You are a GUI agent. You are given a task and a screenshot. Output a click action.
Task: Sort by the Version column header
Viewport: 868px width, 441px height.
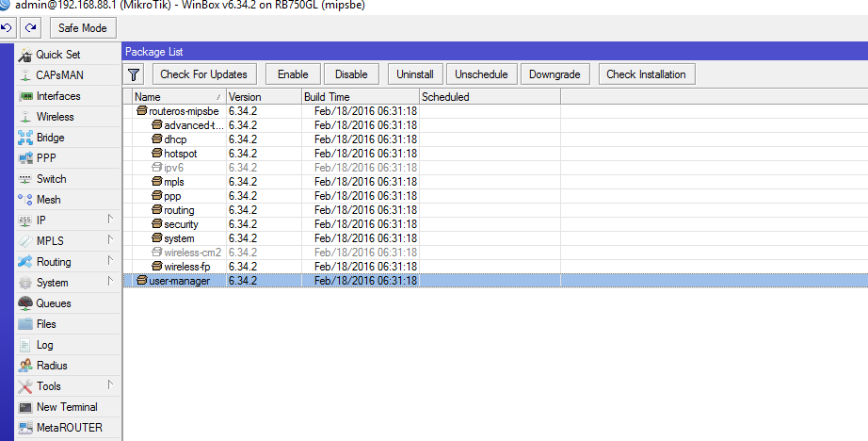(263, 97)
